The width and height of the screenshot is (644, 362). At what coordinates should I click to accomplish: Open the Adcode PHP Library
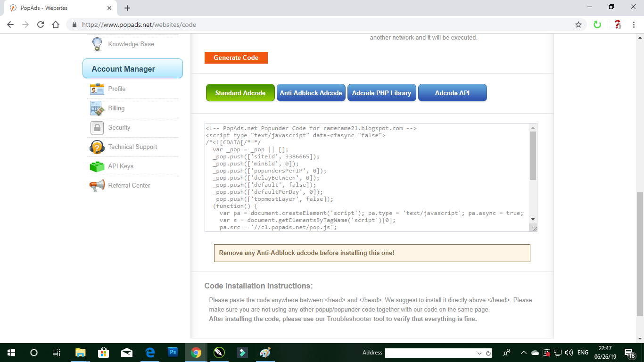(x=381, y=92)
